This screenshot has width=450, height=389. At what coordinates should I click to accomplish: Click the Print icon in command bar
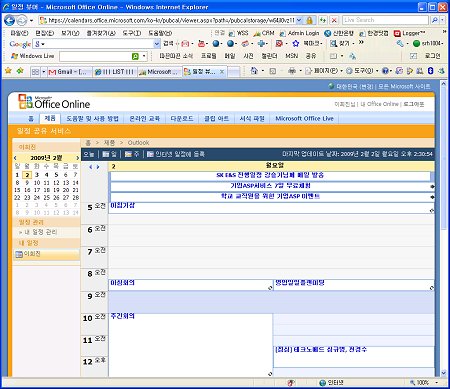292,71
